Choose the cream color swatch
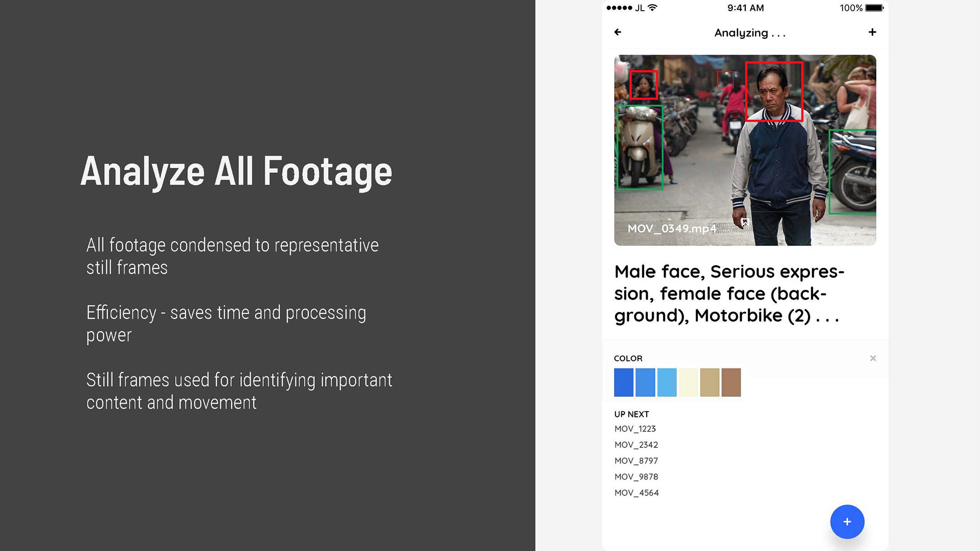980x551 pixels. pos(688,382)
